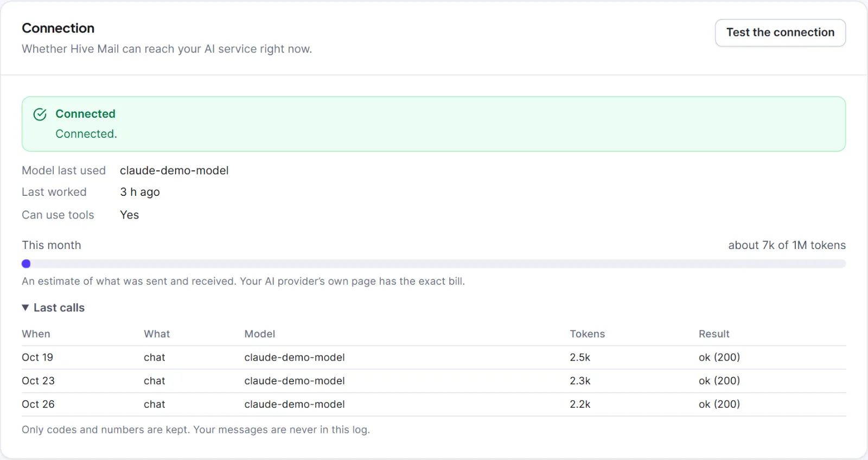Click the Model last used value claude-demo-model

pos(174,170)
